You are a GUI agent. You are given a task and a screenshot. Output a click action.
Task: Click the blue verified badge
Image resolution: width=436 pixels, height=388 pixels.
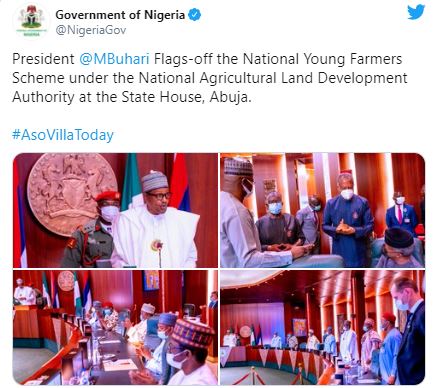coord(195,15)
